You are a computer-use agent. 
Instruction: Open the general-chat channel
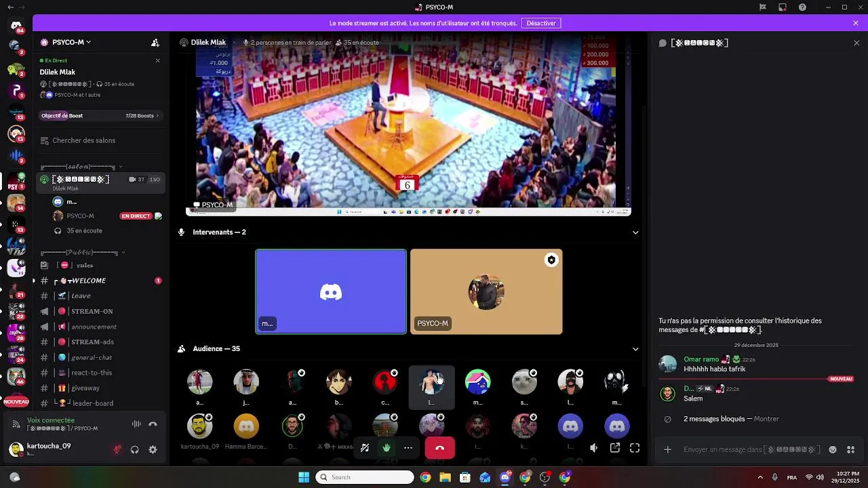[x=101, y=357]
